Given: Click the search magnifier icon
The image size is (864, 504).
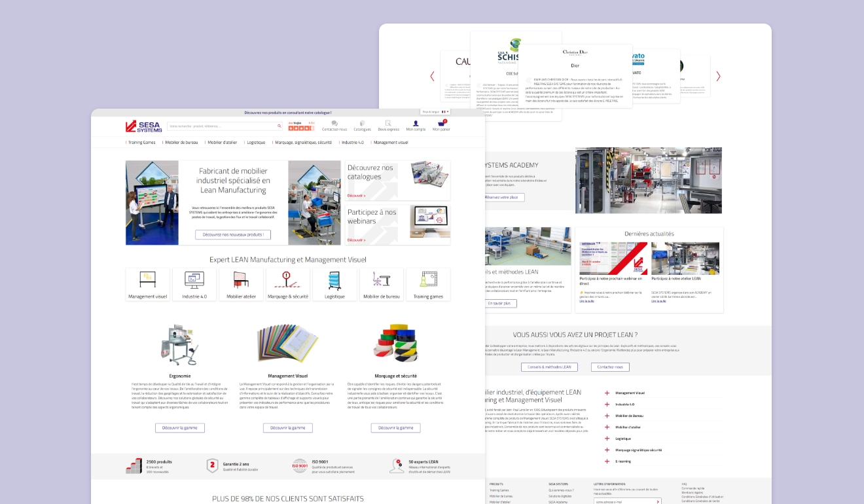Looking at the screenshot, I should (279, 126).
